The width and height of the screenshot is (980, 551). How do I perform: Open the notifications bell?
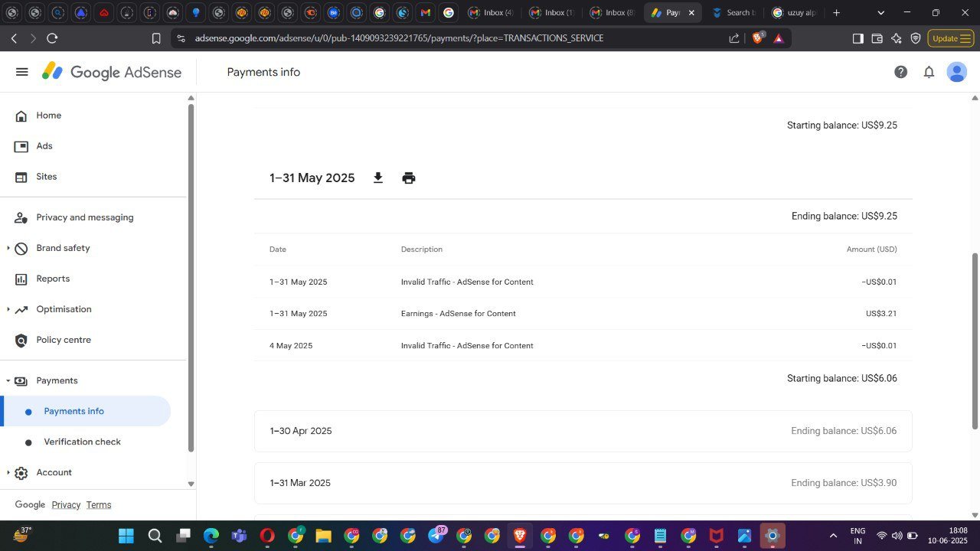929,72
